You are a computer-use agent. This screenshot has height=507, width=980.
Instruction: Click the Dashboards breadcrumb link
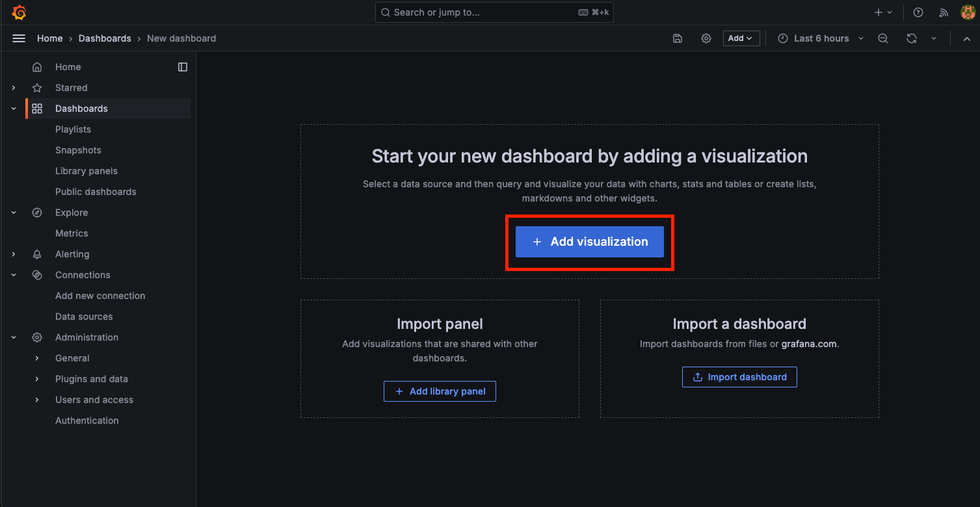[x=105, y=38]
